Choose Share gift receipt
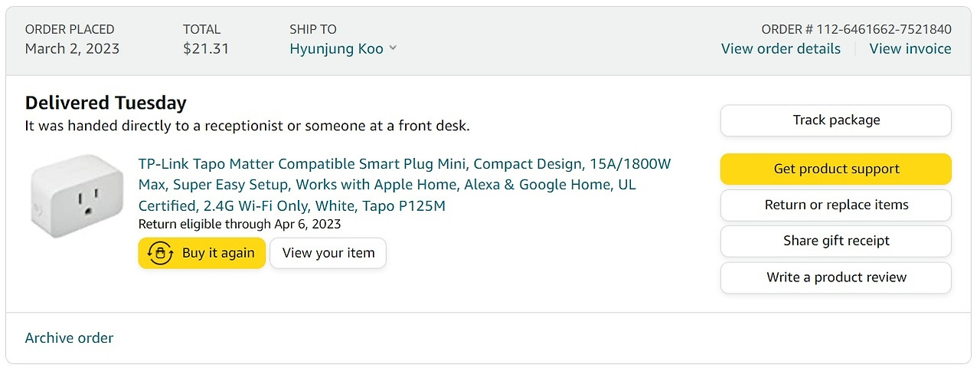This screenshot has width=980, height=368. [x=835, y=241]
